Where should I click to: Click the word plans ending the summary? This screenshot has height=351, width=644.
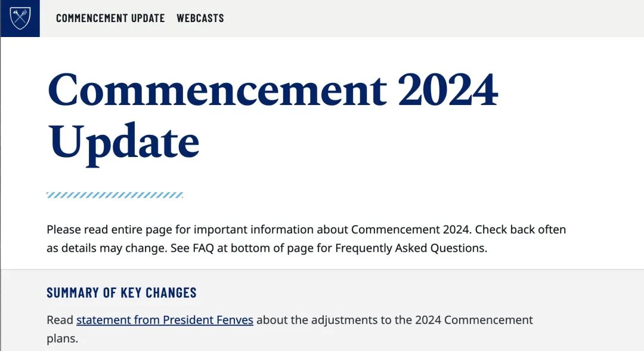62,339
